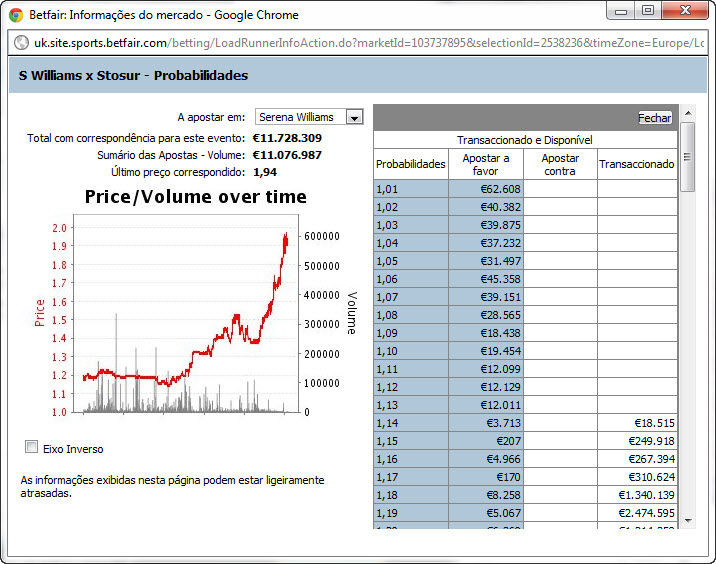716x564 pixels.
Task: Click the last matched price 1,94
Action: coord(265,172)
